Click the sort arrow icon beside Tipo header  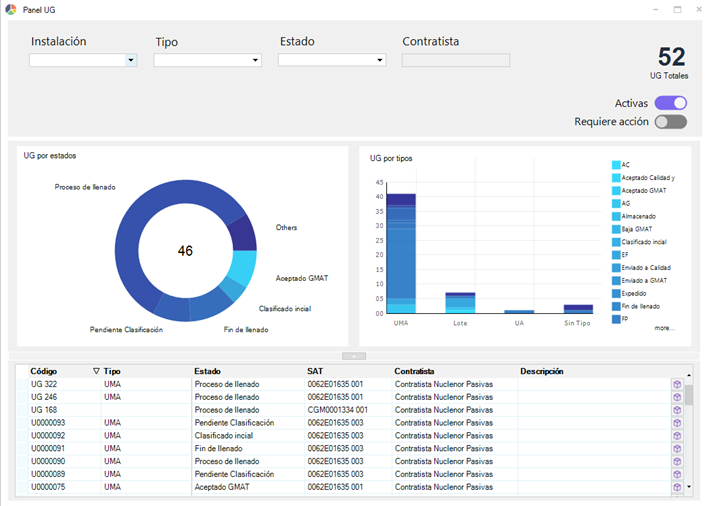[96, 371]
